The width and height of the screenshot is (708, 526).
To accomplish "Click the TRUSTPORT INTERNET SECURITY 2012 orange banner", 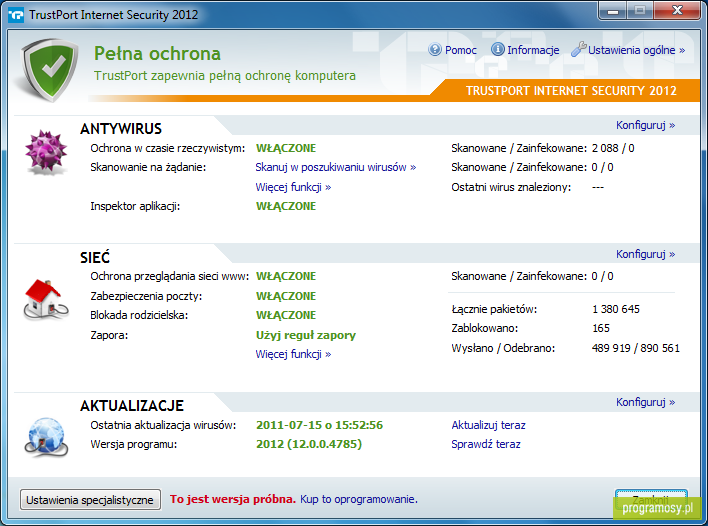I will pos(571,91).
